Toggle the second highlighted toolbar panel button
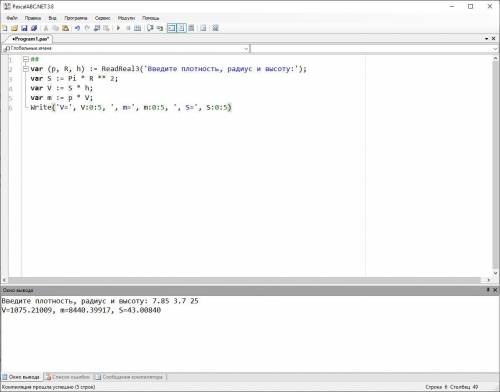 [x=181, y=28]
